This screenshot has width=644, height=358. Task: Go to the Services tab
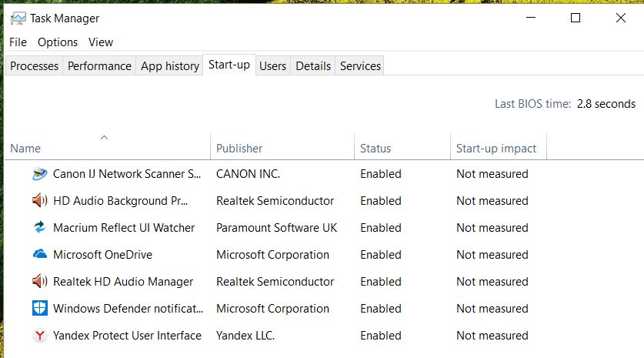[x=360, y=65]
